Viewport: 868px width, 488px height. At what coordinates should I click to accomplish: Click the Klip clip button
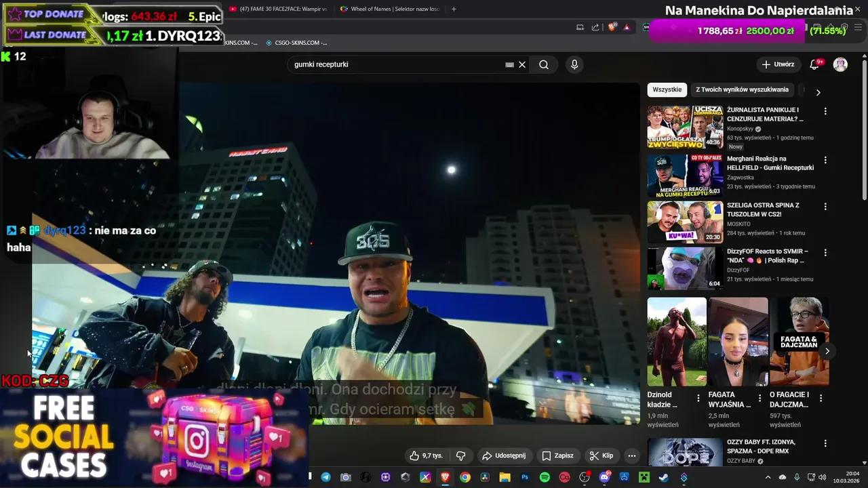tap(601, 455)
